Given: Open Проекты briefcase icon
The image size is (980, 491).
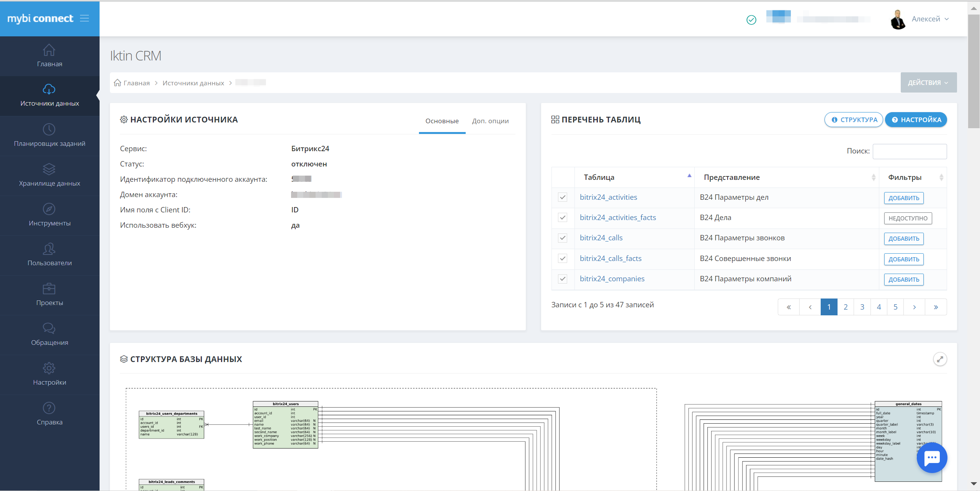Looking at the screenshot, I should click(x=49, y=289).
